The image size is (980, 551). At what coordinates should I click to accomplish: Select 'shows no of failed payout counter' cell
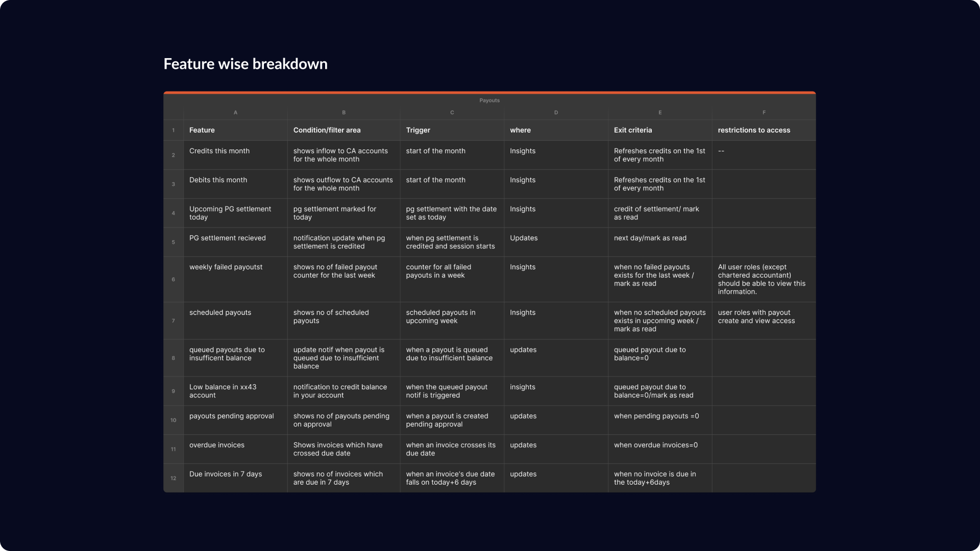[344, 280]
